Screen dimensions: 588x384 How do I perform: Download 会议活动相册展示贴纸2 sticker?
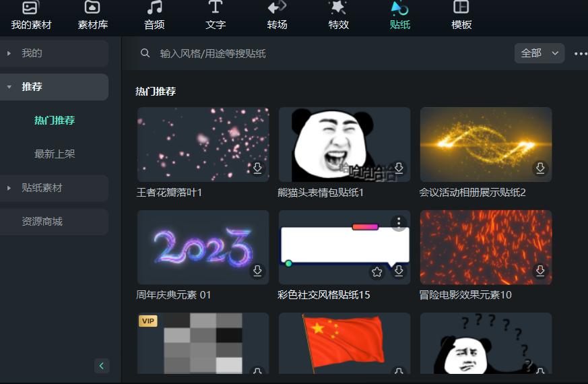(540, 168)
